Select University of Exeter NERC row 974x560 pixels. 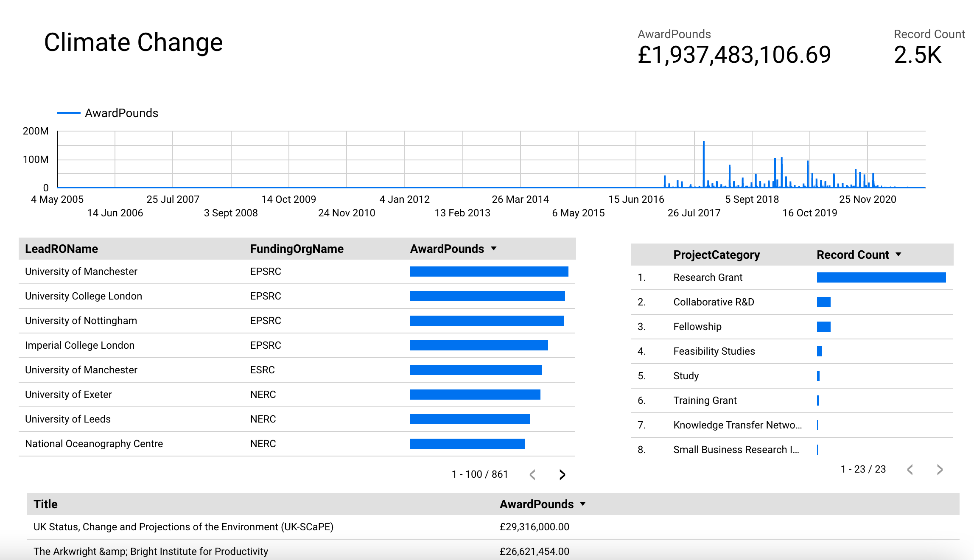(68, 395)
